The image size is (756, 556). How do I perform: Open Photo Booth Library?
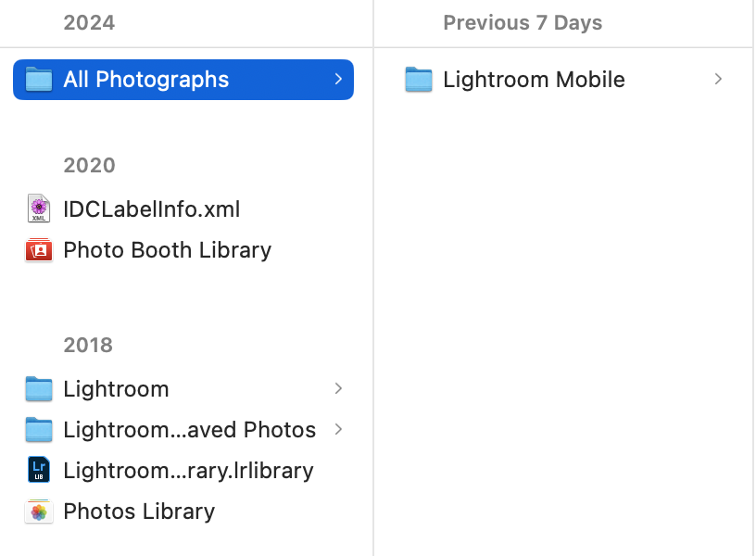(167, 250)
